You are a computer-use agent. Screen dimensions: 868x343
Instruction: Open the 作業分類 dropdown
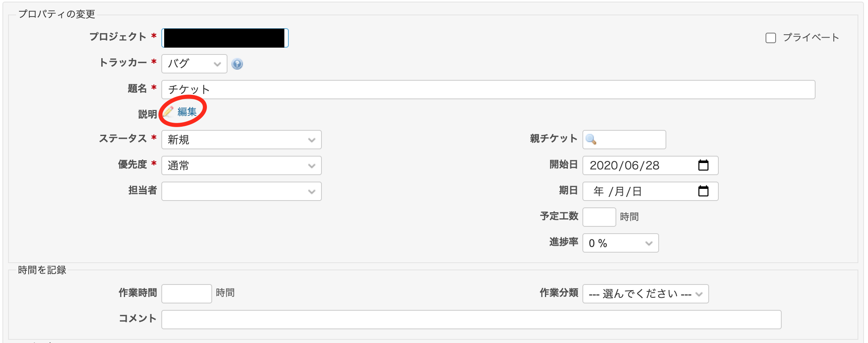click(646, 294)
